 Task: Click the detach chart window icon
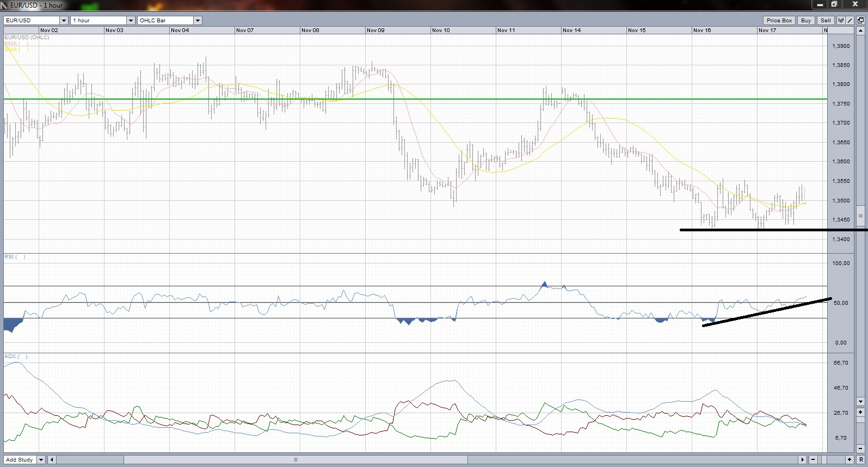(860, 21)
